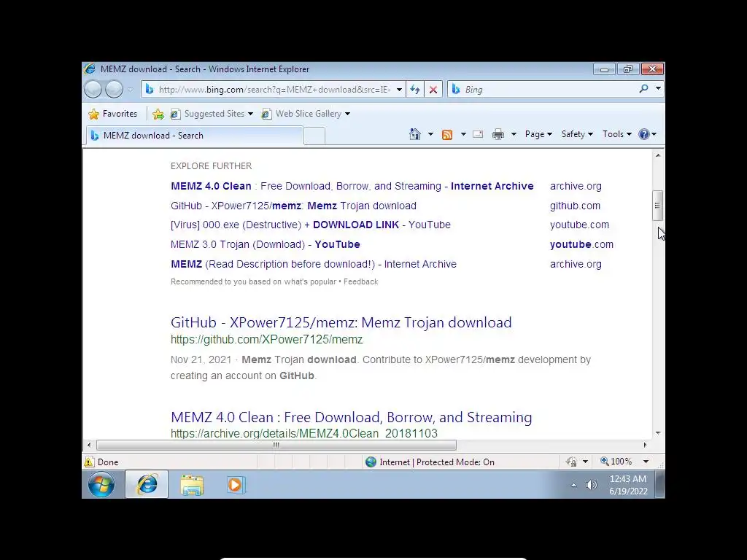Click the horizontal scrollbar right arrow

pos(645,446)
